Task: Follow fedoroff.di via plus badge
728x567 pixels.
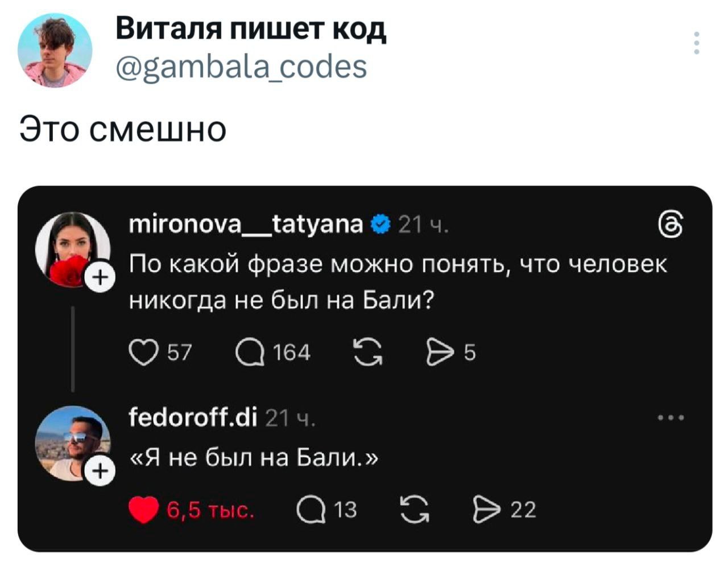Action: (x=101, y=471)
